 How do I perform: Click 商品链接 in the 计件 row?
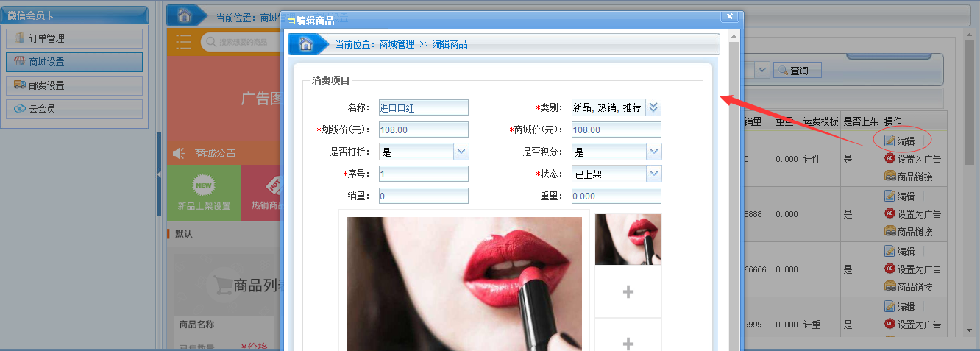click(908, 177)
